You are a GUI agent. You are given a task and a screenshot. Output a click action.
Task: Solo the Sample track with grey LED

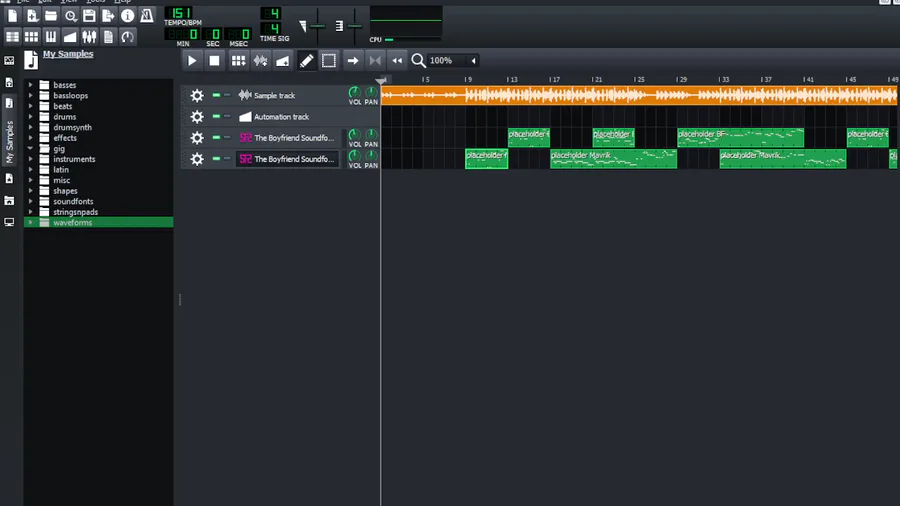tap(227, 95)
